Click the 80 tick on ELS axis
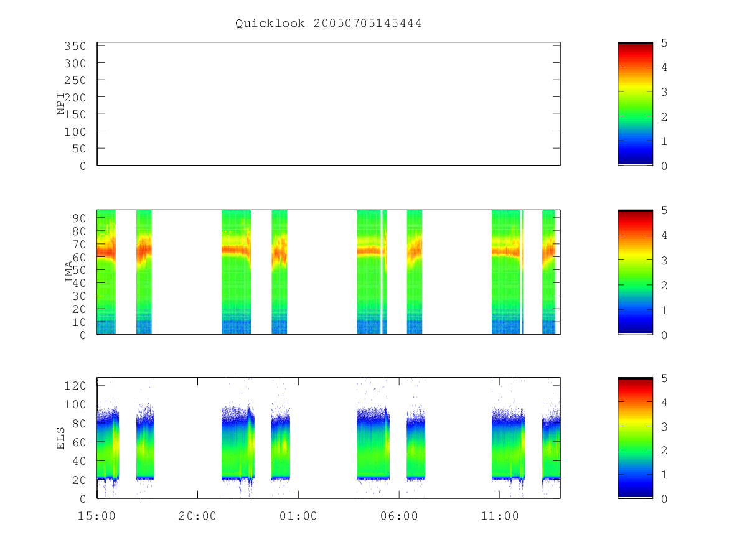The height and width of the screenshot is (560, 747). 80,423
